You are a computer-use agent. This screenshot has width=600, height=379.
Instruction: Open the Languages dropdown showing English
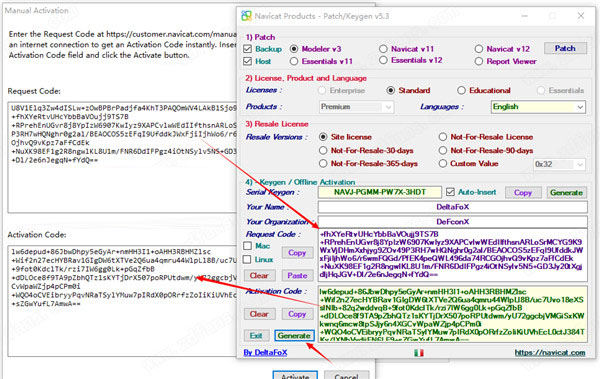pyautogui.click(x=538, y=107)
